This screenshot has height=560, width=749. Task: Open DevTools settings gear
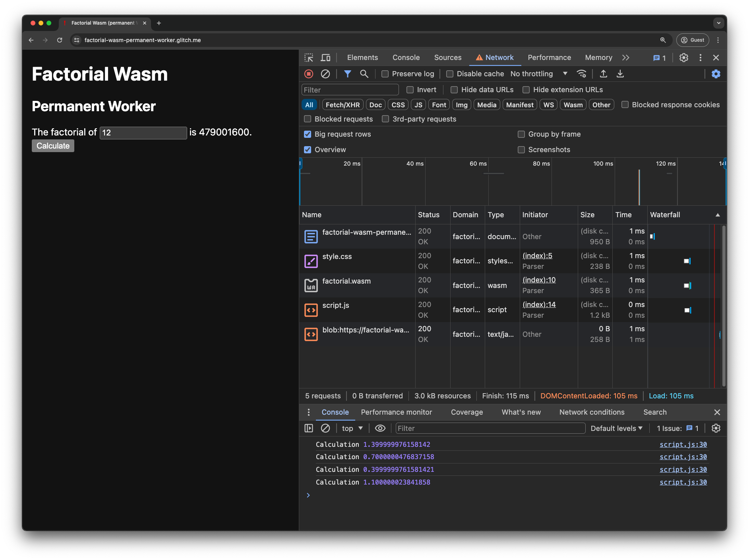click(x=683, y=58)
